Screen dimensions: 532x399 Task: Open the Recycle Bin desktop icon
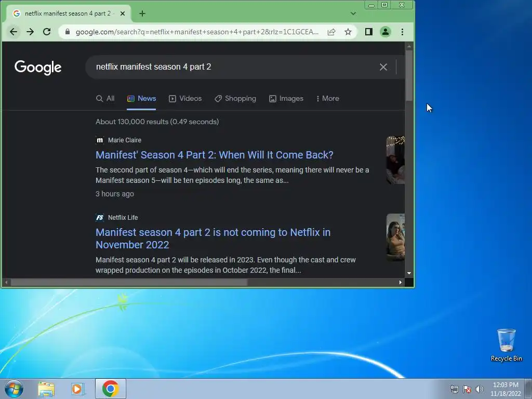point(506,345)
